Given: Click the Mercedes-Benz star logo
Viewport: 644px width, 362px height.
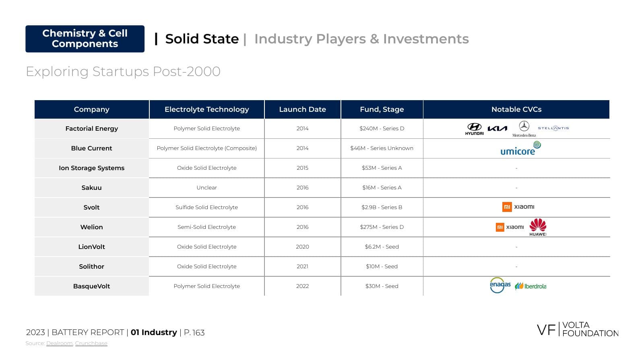Looking at the screenshot, I should coord(524,129).
